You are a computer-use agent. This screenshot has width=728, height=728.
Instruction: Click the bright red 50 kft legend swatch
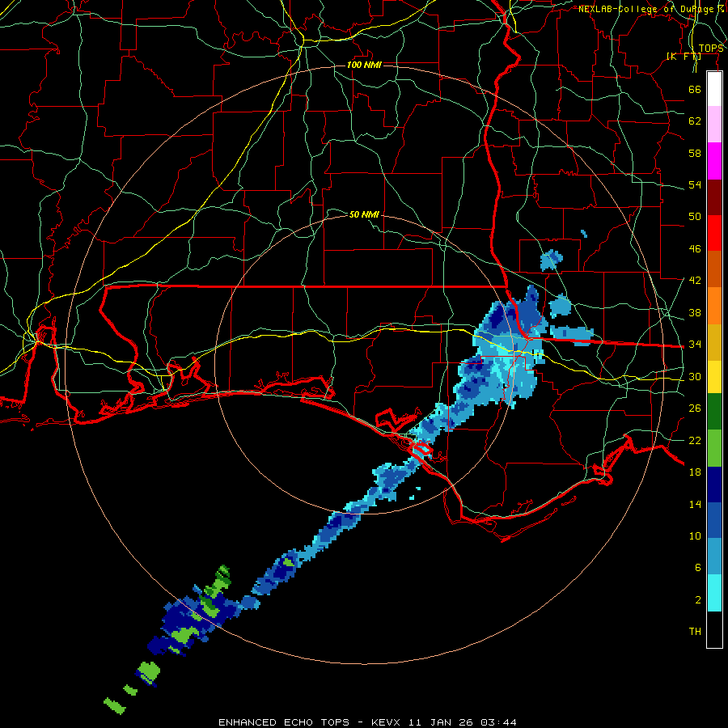pyautogui.click(x=714, y=233)
